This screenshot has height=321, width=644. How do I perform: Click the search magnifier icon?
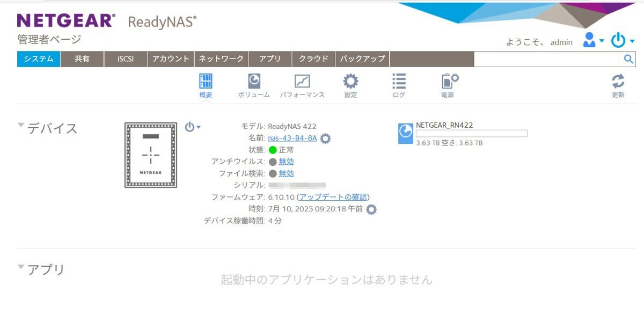pyautogui.click(x=628, y=59)
